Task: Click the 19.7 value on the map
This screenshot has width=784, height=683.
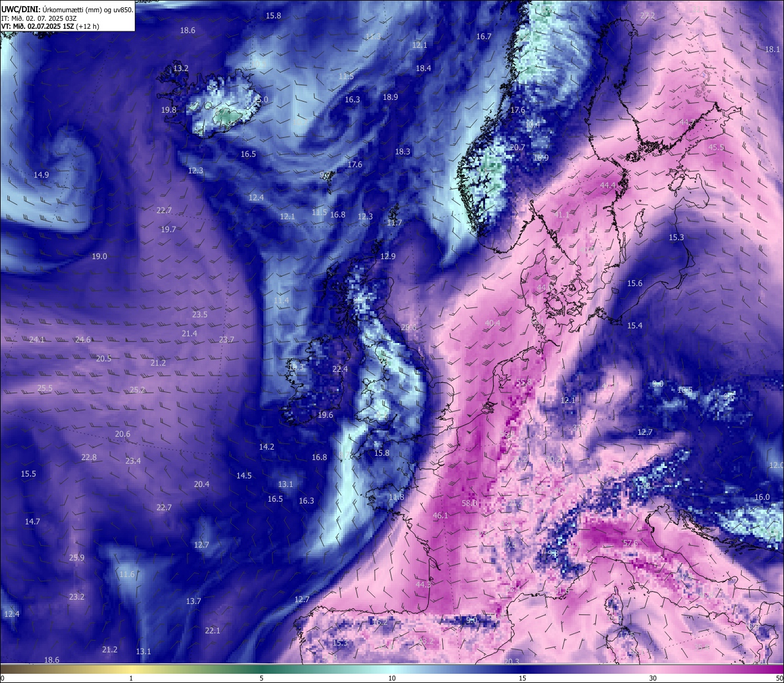Action: [168, 230]
